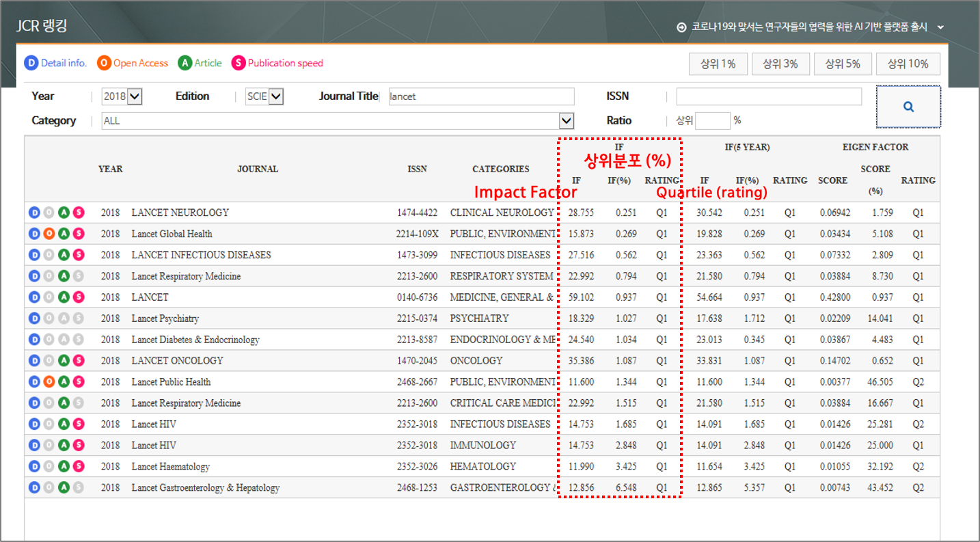Click the magnifier search button
This screenshot has height=542, width=980.
tap(908, 107)
